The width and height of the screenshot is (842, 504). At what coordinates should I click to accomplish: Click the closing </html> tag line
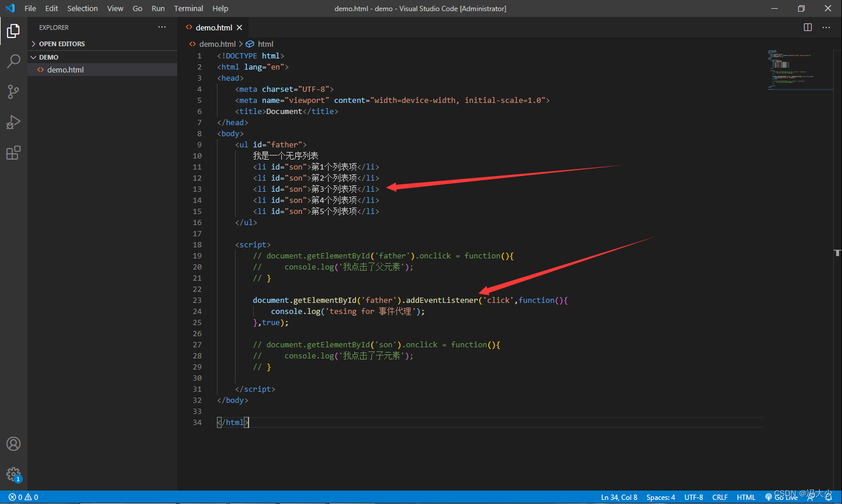click(x=233, y=422)
